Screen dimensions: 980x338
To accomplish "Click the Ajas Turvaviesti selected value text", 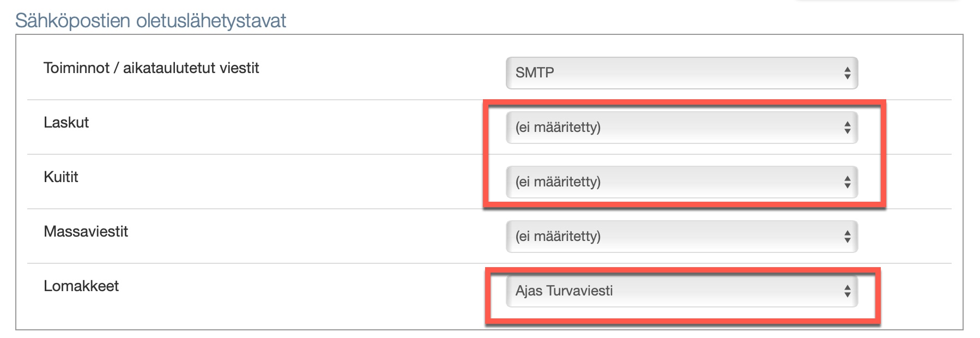I will (564, 291).
